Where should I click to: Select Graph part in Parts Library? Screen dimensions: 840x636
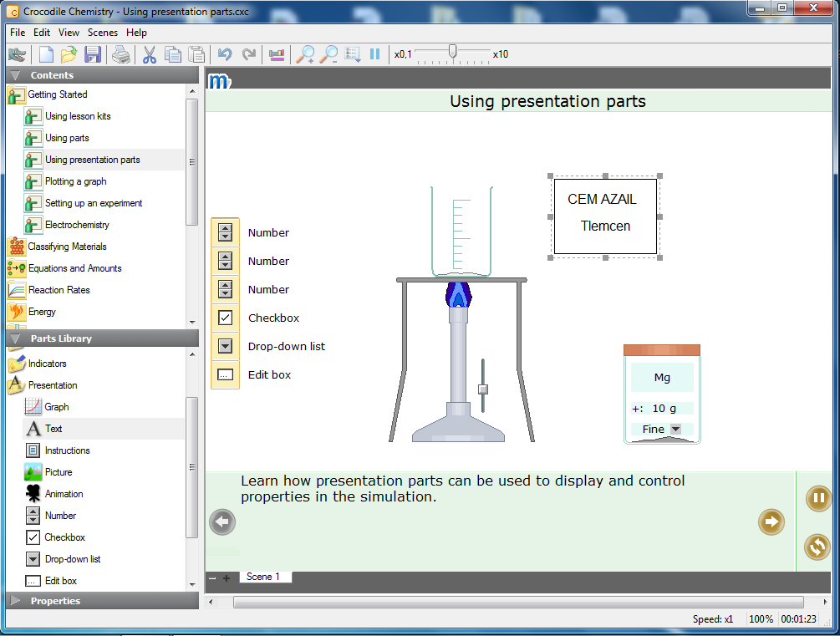point(56,407)
